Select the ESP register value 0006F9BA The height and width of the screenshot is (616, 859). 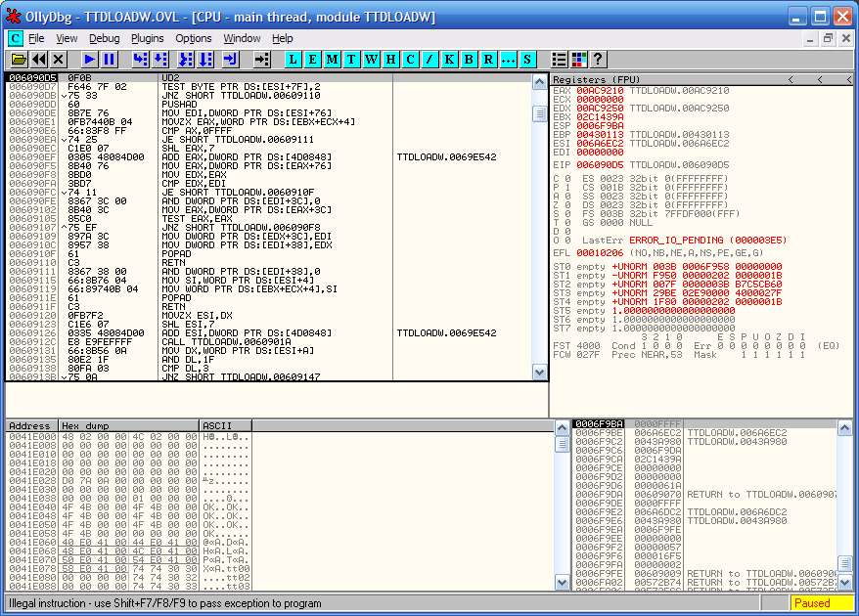[600, 126]
